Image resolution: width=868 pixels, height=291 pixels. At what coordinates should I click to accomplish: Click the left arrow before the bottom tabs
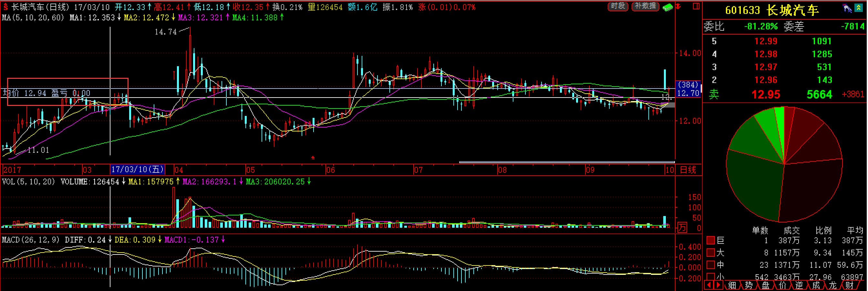click(709, 285)
